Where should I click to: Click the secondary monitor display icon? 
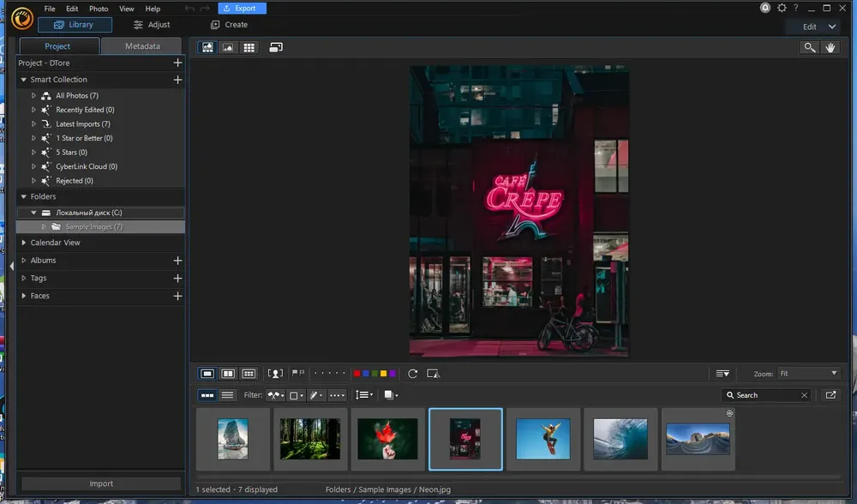pos(276,47)
